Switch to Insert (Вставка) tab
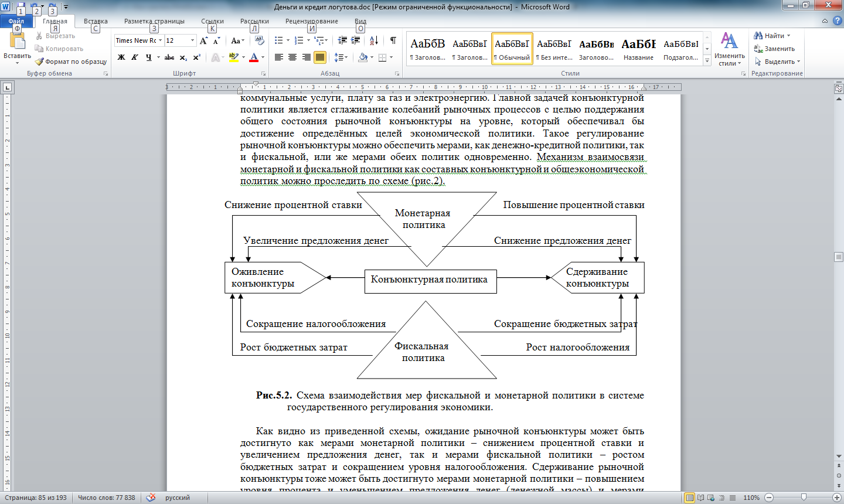The image size is (844, 504). (x=96, y=21)
